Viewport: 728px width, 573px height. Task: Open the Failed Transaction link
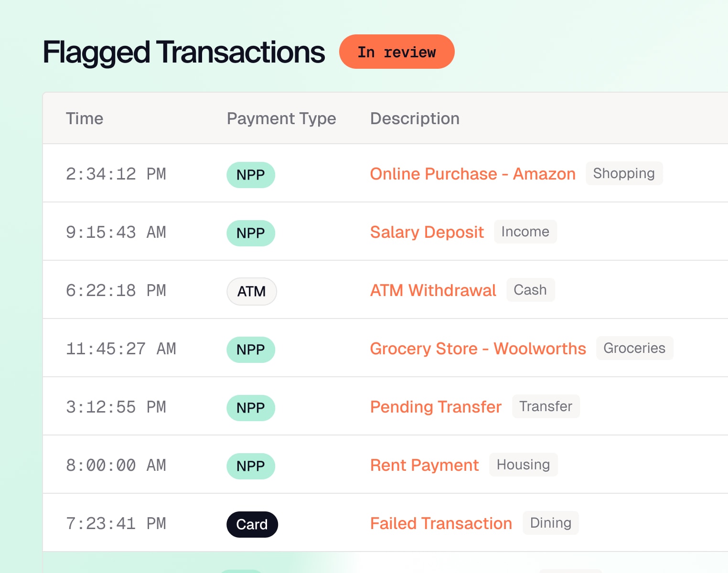point(441,523)
